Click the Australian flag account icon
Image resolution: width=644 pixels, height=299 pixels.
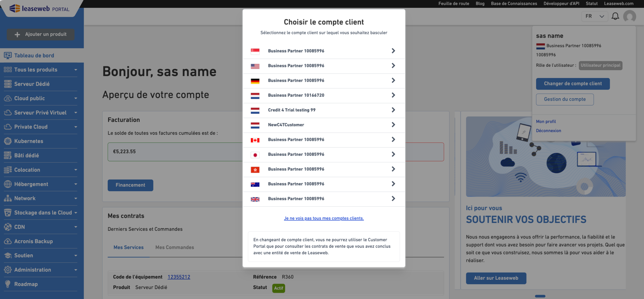click(x=255, y=184)
